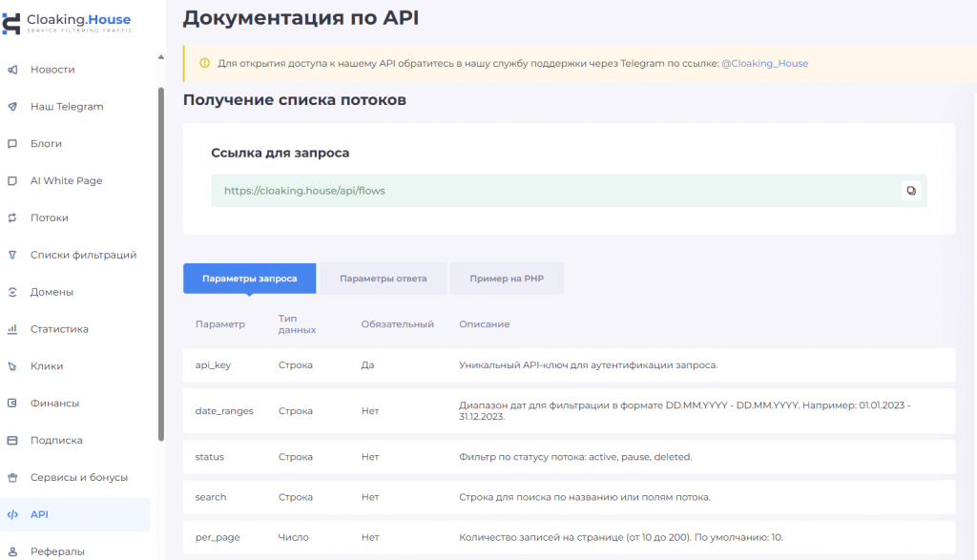Viewport: 977px width, 560px height.
Task: Click the arrows icon beside Потоки
Action: click(x=12, y=218)
